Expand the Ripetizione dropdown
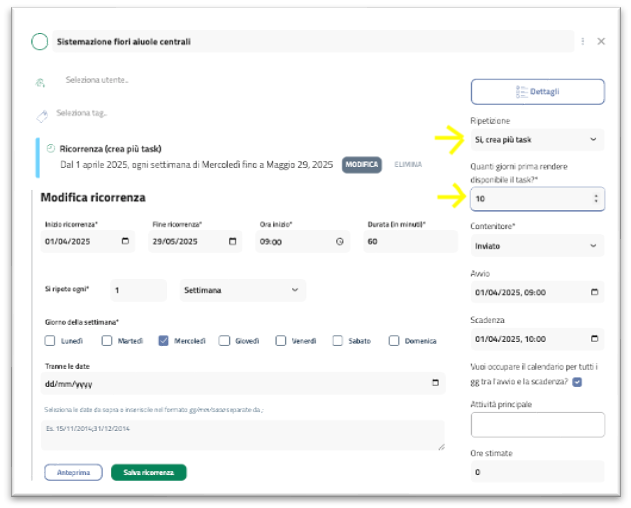 [537, 139]
